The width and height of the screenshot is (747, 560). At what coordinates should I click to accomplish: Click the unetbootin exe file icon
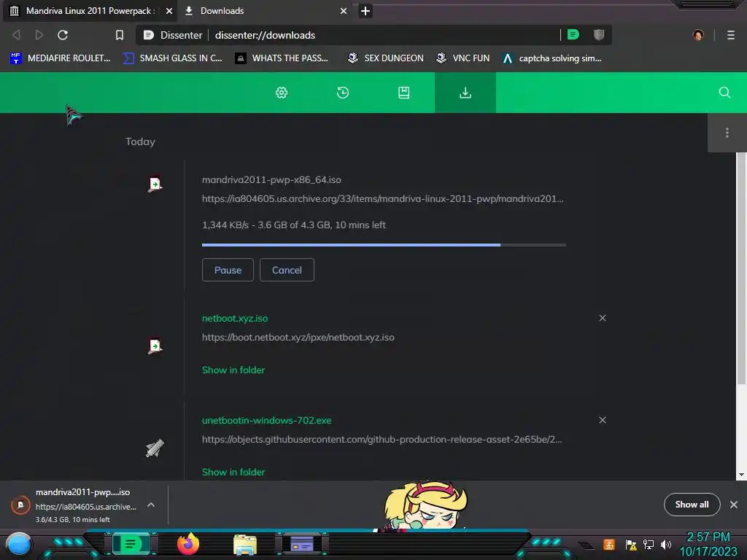pyautogui.click(x=155, y=448)
